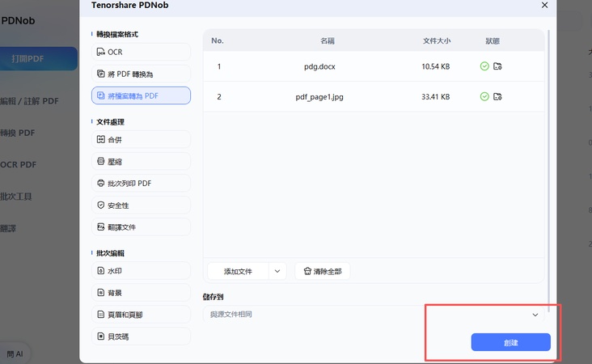592x364 pixels.
Task: Click the blue 創建 create button
Action: (x=510, y=342)
